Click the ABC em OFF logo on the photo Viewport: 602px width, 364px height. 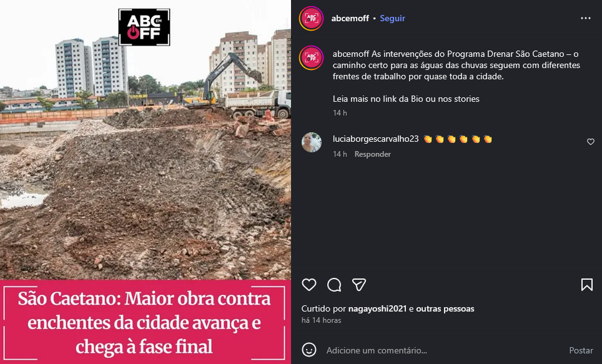point(144,27)
